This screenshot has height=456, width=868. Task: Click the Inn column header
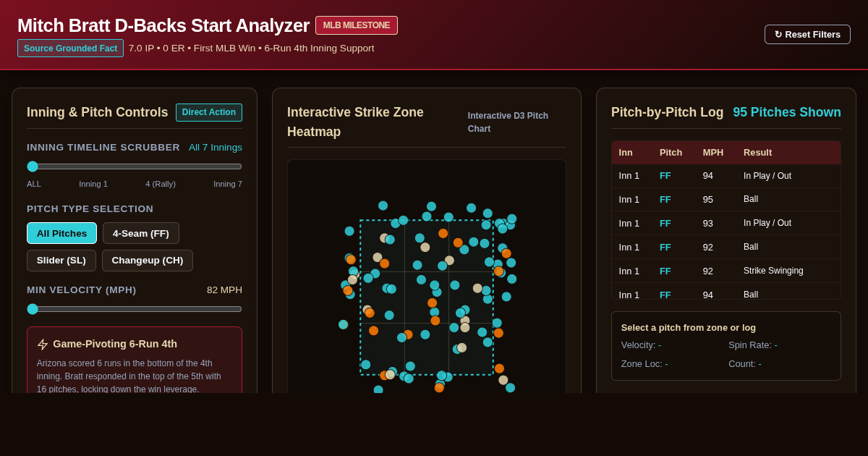pos(626,153)
